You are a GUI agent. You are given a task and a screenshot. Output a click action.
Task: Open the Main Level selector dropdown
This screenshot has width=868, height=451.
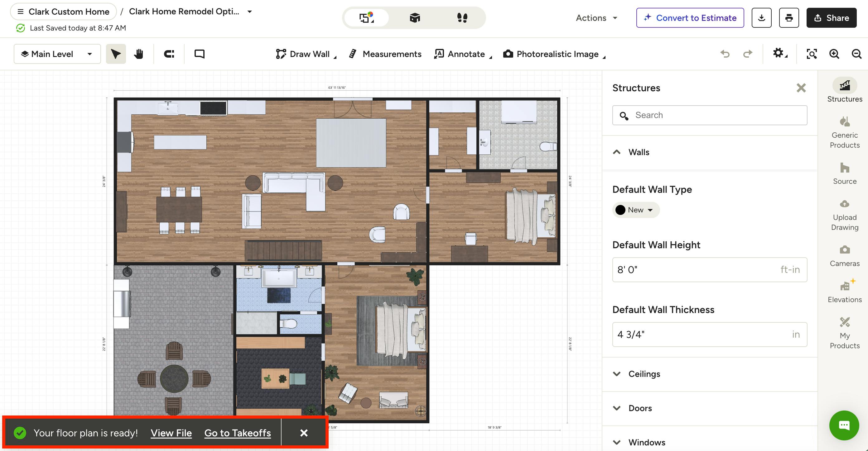[57, 54]
